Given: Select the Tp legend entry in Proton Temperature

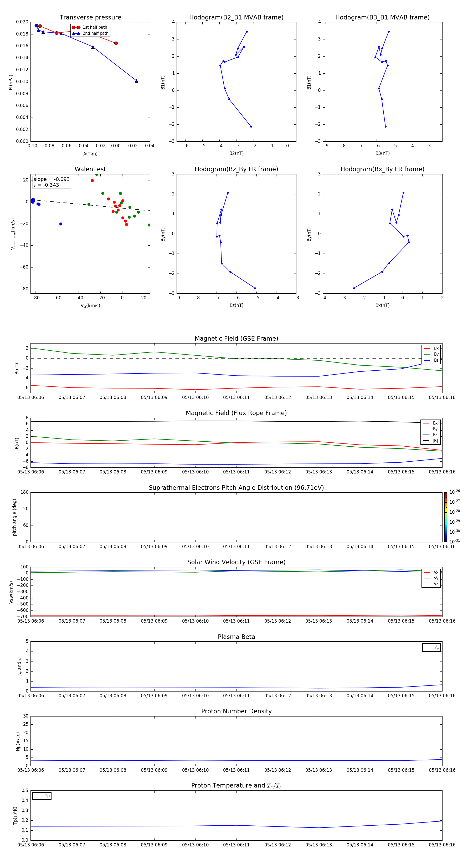Looking at the screenshot, I should point(42,796).
